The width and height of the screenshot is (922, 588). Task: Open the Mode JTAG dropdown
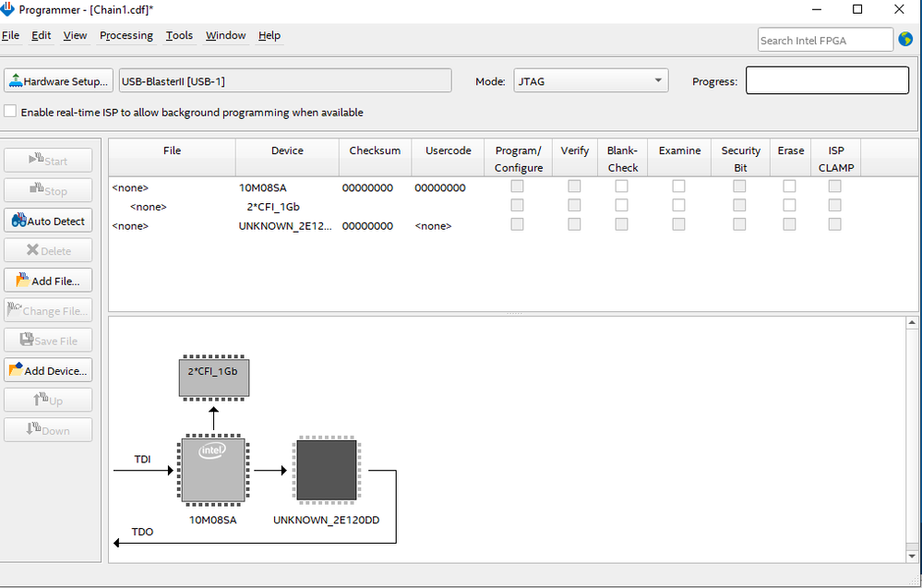click(x=590, y=81)
